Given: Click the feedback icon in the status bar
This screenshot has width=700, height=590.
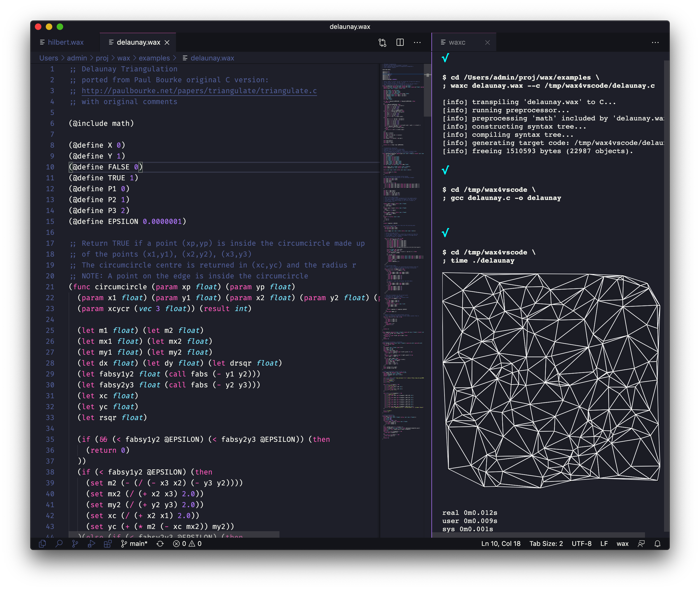Looking at the screenshot, I should pyautogui.click(x=641, y=543).
